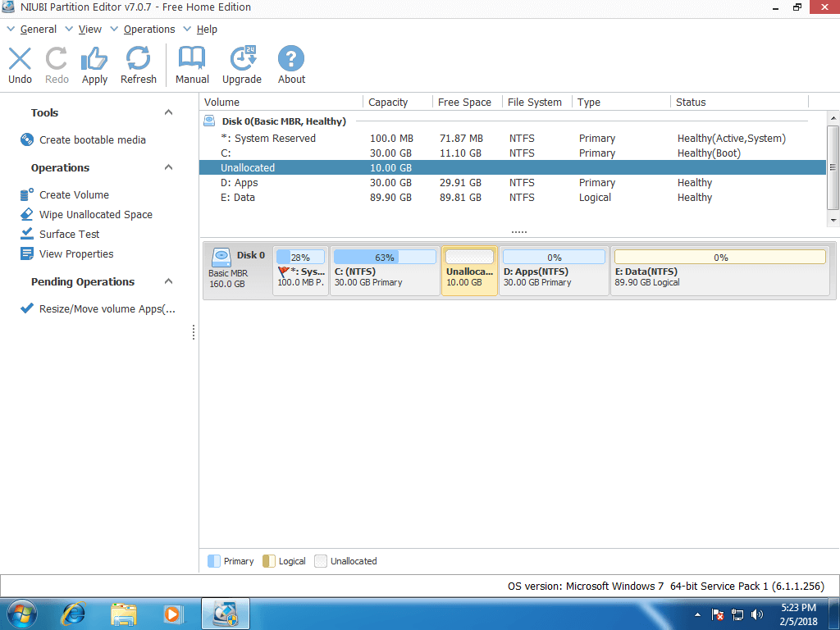Viewport: 840px width, 630px height.
Task: Click the Create Volume icon
Action: 27,194
